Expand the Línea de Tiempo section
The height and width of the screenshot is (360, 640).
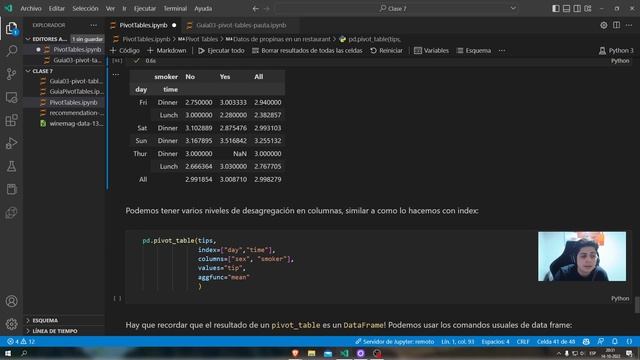click(x=64, y=331)
